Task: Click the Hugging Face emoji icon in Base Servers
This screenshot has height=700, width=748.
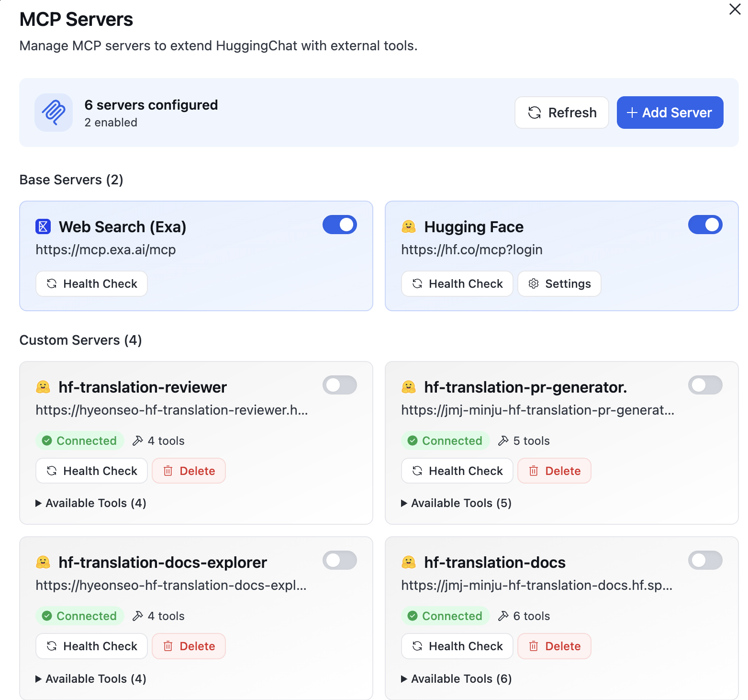Action: pyautogui.click(x=408, y=226)
